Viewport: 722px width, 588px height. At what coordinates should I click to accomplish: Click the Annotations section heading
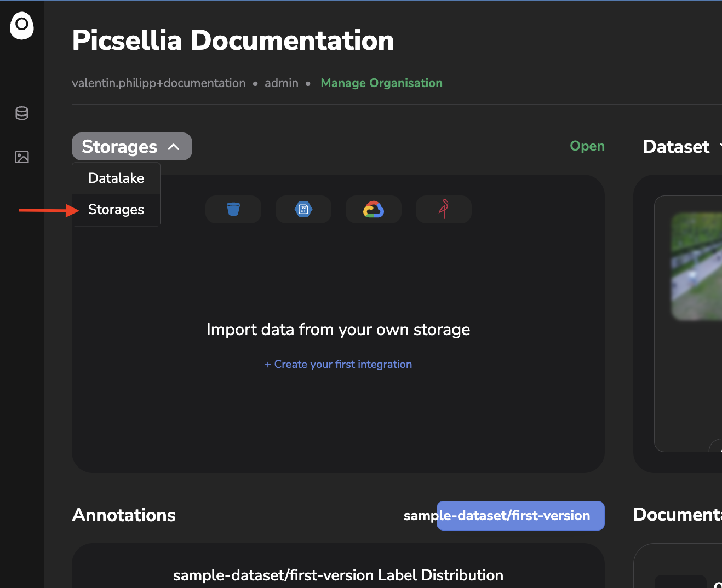124,515
